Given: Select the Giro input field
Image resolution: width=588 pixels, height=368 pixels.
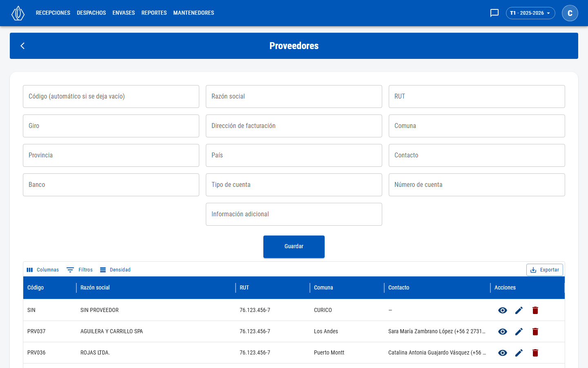Looking at the screenshot, I should tap(111, 126).
